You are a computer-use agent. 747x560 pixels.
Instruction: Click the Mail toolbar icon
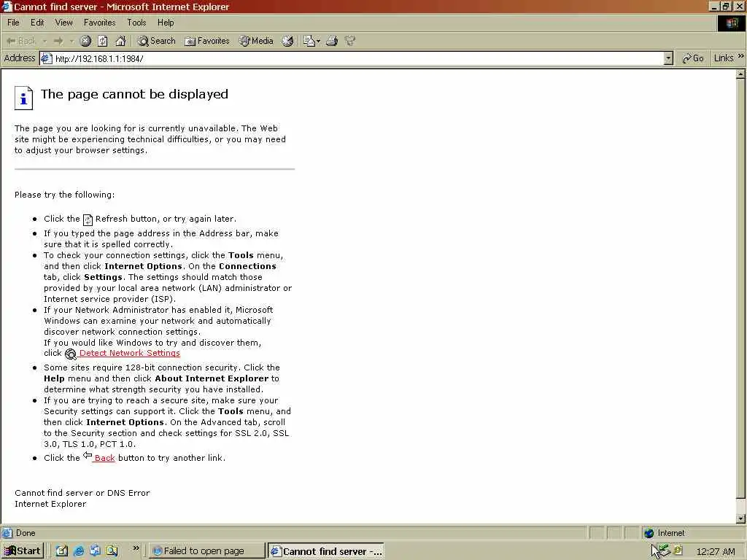pos(309,41)
